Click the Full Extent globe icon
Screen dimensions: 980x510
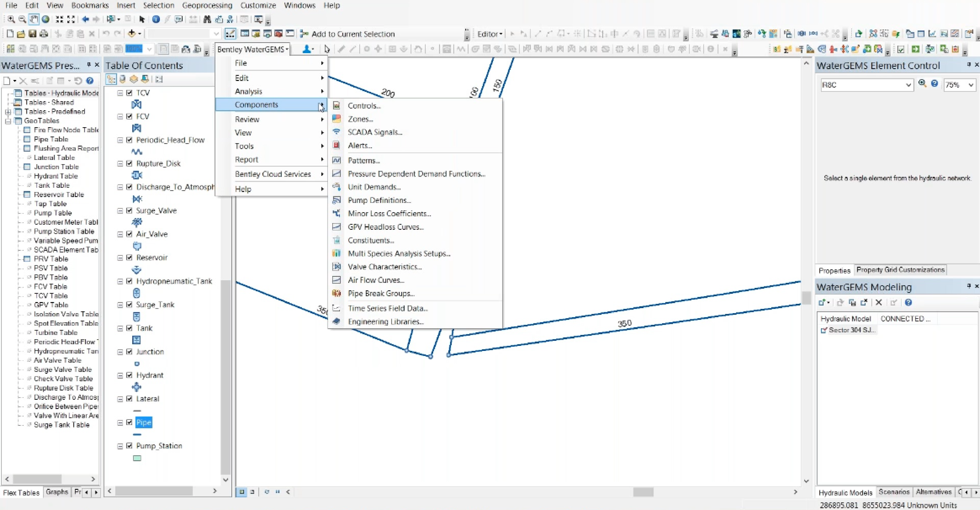click(46, 19)
